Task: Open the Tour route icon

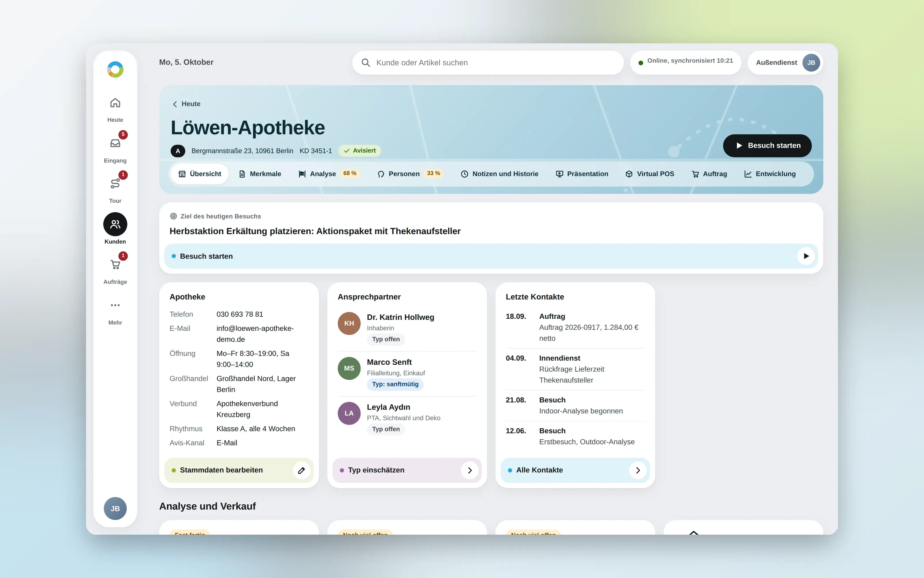Action: (115, 184)
